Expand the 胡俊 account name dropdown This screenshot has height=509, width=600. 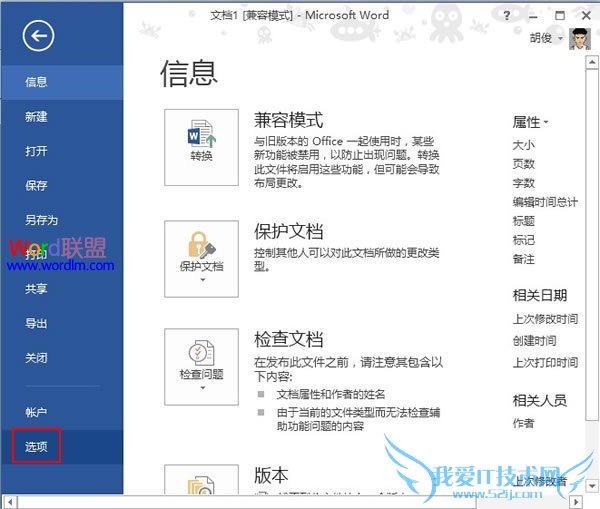click(x=546, y=38)
